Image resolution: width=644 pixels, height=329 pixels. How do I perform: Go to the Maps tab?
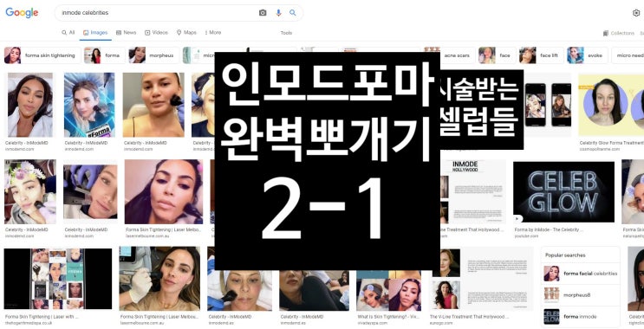[x=186, y=32]
